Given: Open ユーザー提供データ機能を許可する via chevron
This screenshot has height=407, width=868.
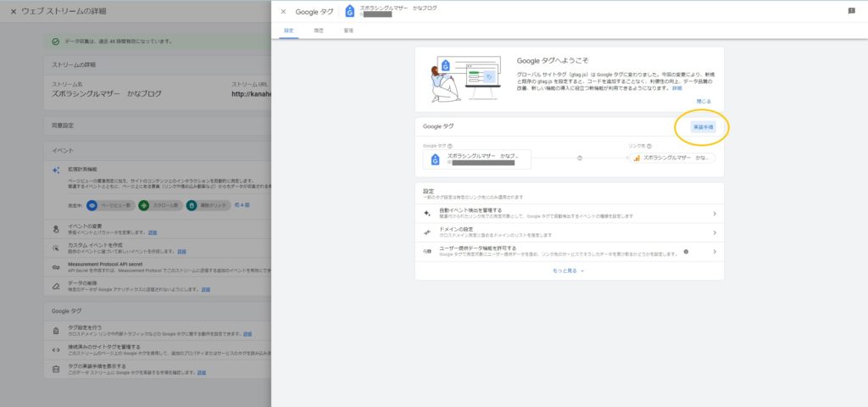Looking at the screenshot, I should click(715, 251).
